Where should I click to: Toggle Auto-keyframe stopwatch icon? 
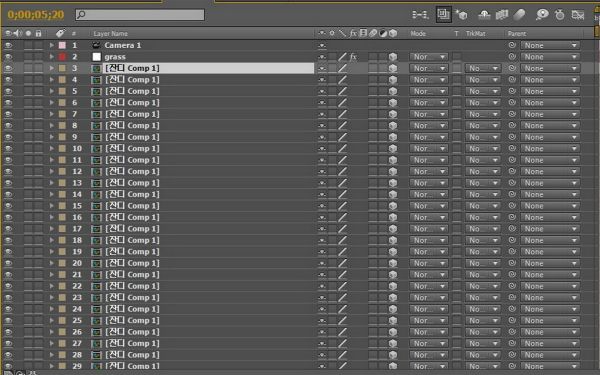[559, 15]
